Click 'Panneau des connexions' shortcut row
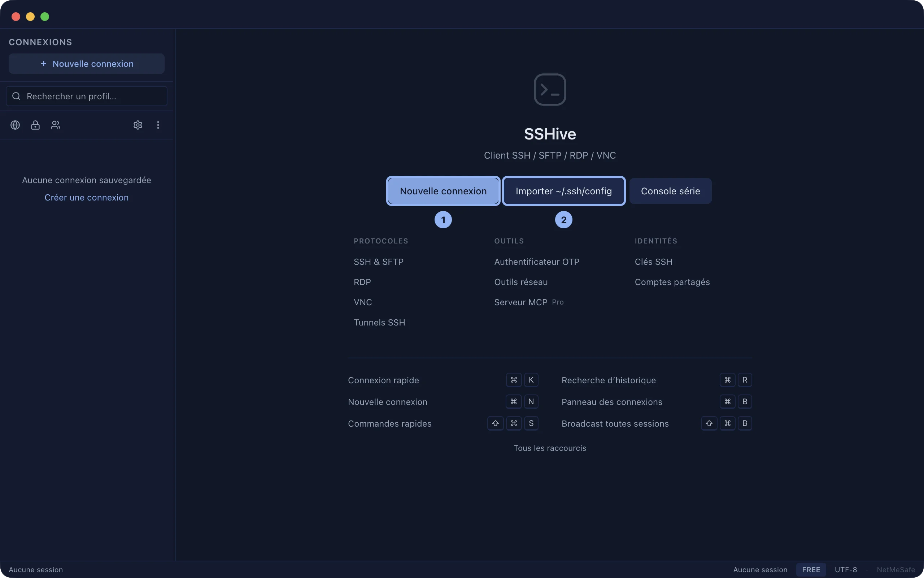The height and width of the screenshot is (578, 924). click(x=657, y=402)
